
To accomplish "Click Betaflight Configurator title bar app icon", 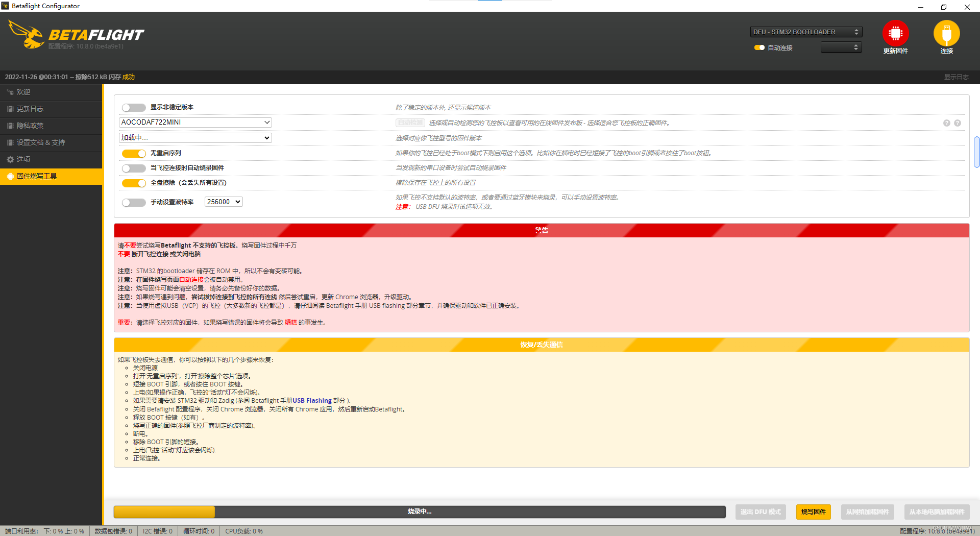I will pyautogui.click(x=5, y=6).
